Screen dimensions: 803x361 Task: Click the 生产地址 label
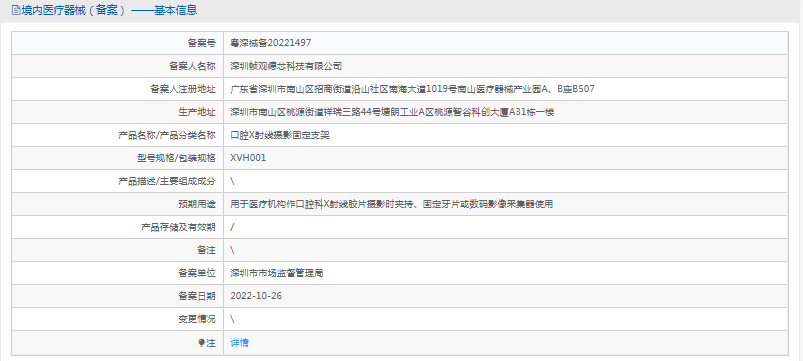click(x=197, y=112)
